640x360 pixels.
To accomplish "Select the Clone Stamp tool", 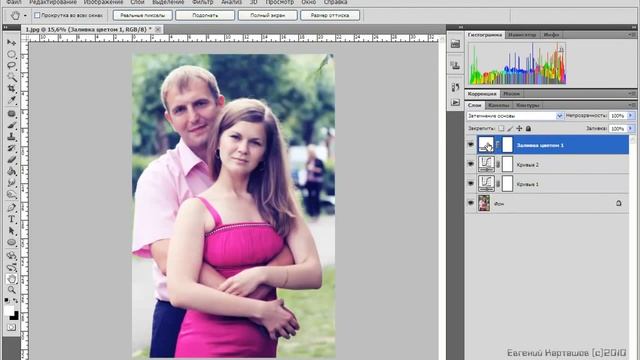I will [11, 136].
